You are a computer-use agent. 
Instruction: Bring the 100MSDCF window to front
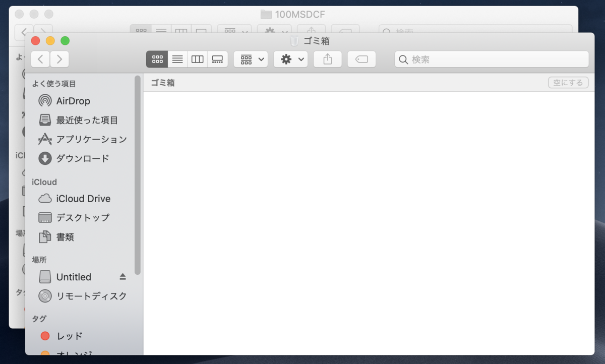coord(300,15)
